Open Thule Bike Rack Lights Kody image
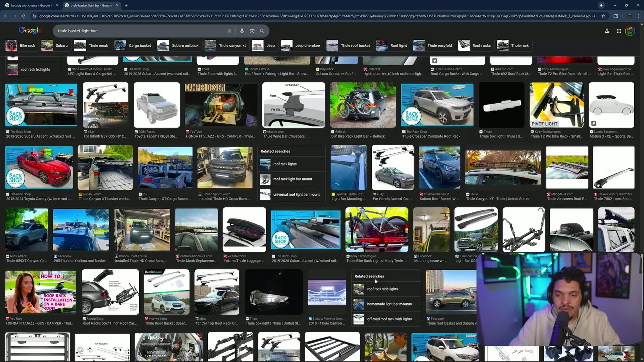 pyautogui.click(x=376, y=230)
